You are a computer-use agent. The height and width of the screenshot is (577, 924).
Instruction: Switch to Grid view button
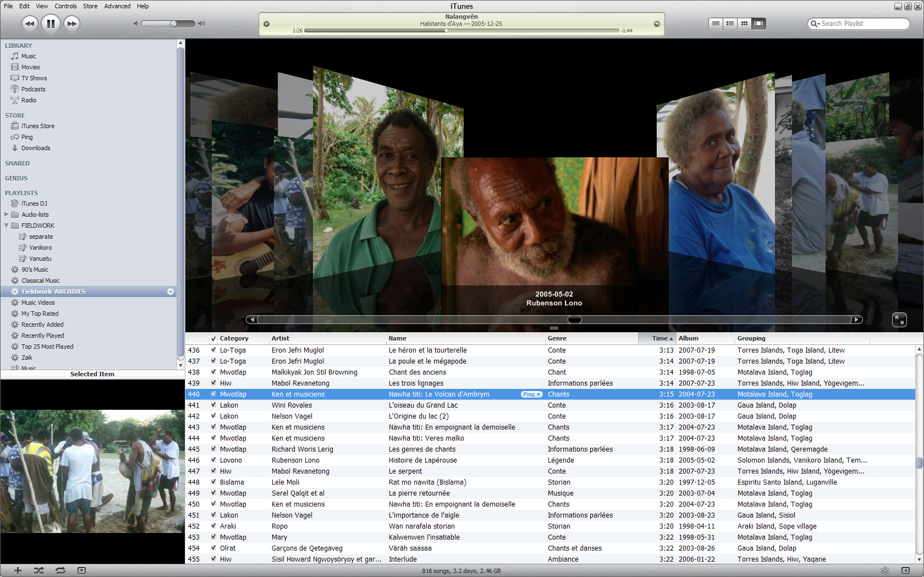coord(744,24)
